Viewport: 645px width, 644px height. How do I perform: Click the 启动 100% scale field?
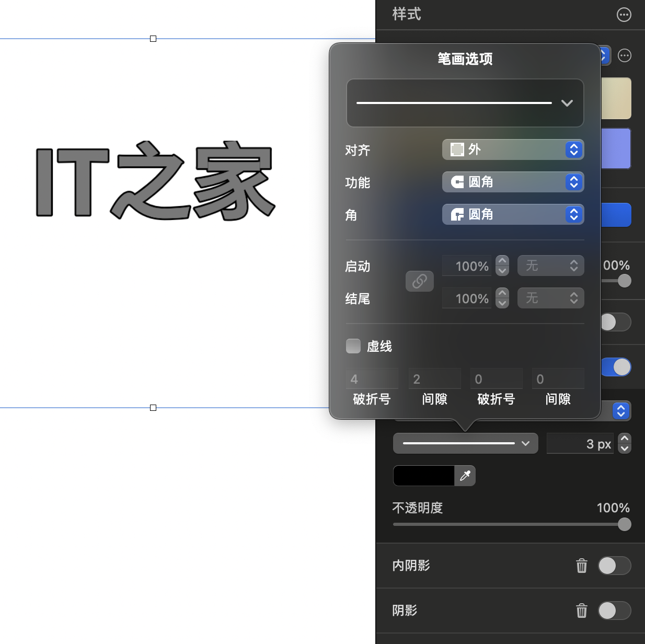pos(467,266)
